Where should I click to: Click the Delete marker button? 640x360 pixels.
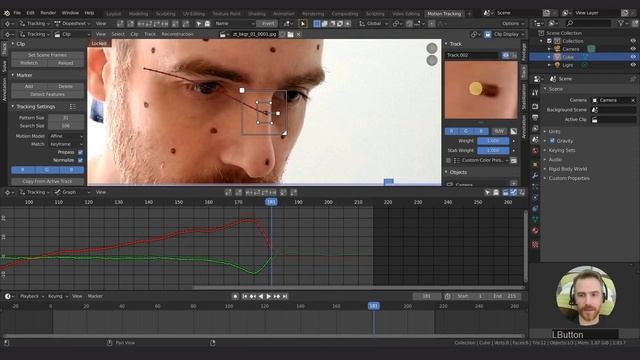pyautogui.click(x=65, y=87)
